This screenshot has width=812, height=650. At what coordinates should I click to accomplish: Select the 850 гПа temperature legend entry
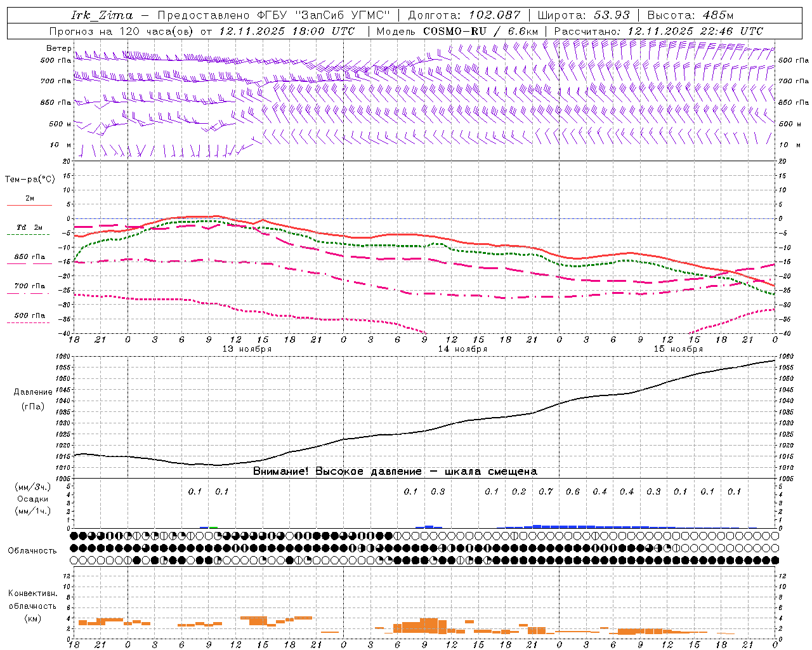point(30,257)
